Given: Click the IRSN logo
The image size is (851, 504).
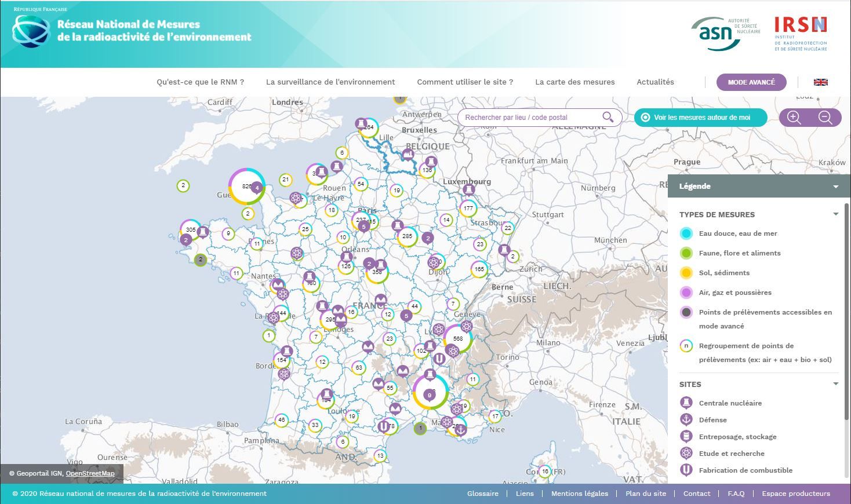Looking at the screenshot, I should (x=801, y=33).
